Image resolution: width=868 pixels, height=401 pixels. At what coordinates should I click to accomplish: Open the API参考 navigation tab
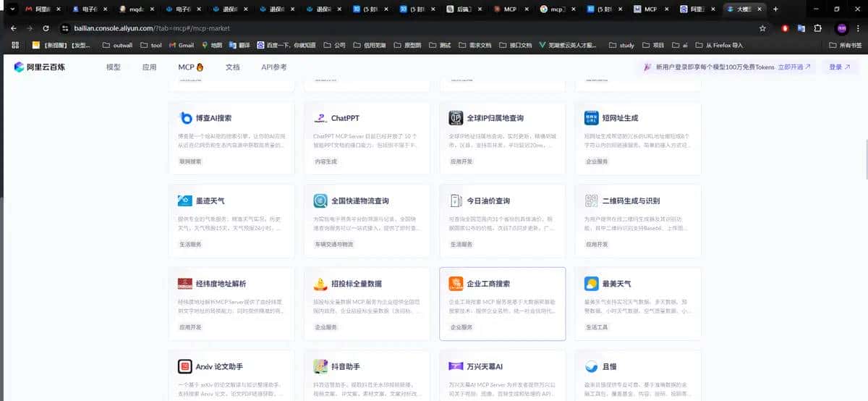274,67
